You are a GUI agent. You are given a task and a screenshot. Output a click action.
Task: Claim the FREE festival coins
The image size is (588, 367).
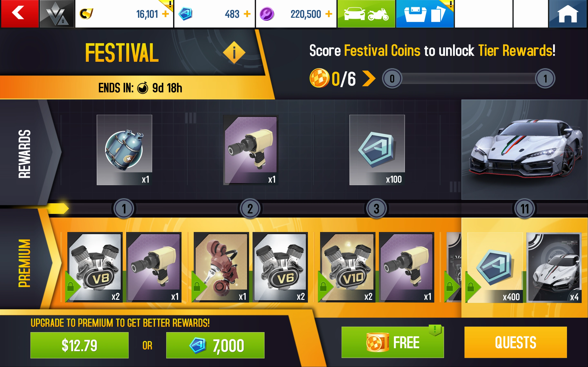pos(393,342)
